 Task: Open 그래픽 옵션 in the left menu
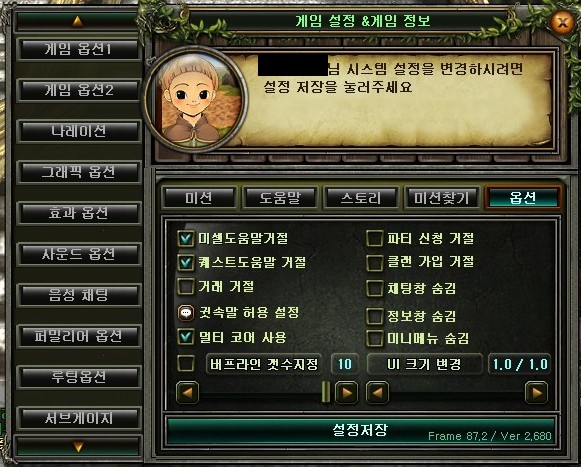78,172
